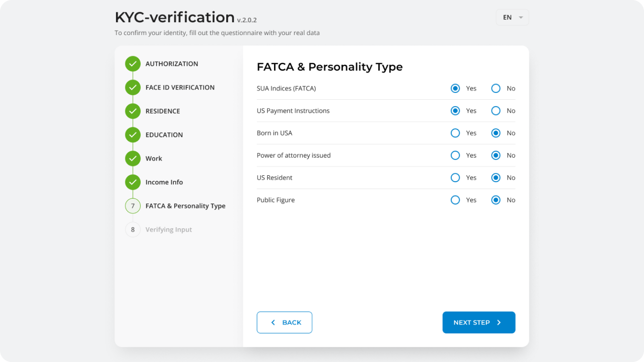Viewport: 644px width, 362px height.
Task: Click the NEXT STEP button
Action: pos(479,322)
